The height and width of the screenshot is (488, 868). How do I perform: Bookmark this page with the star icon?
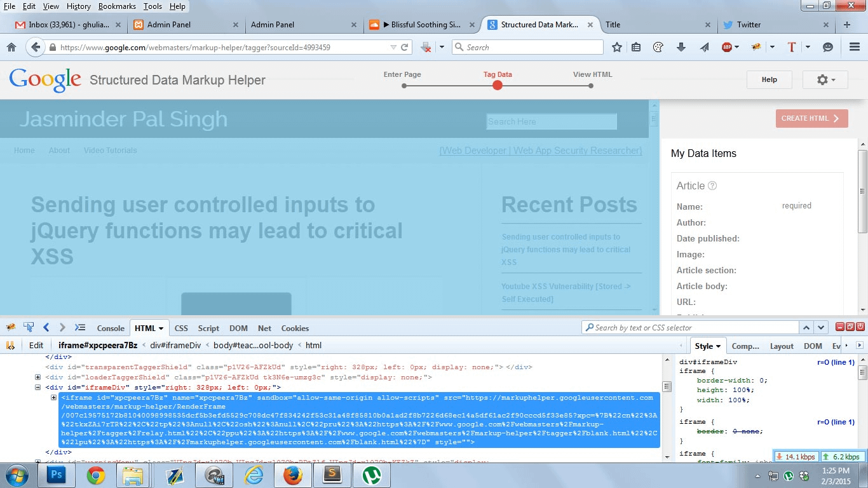click(617, 47)
